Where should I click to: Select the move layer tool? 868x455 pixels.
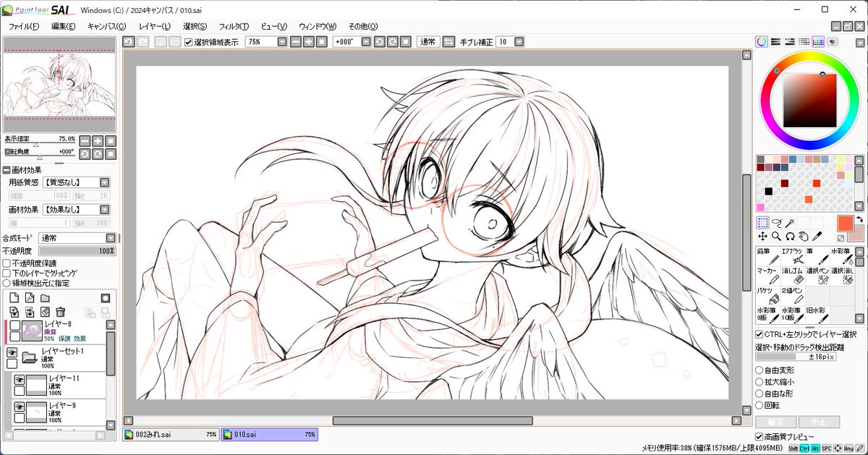point(762,236)
